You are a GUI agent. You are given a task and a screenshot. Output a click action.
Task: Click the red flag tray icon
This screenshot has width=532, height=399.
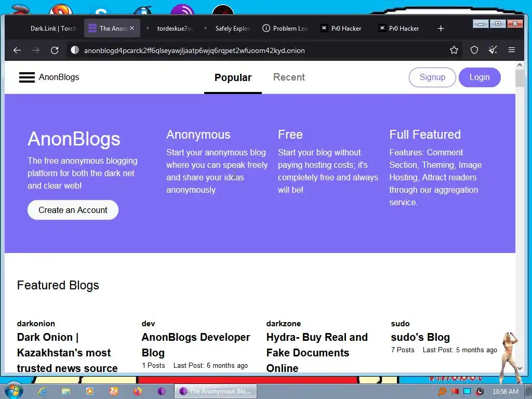click(455, 391)
